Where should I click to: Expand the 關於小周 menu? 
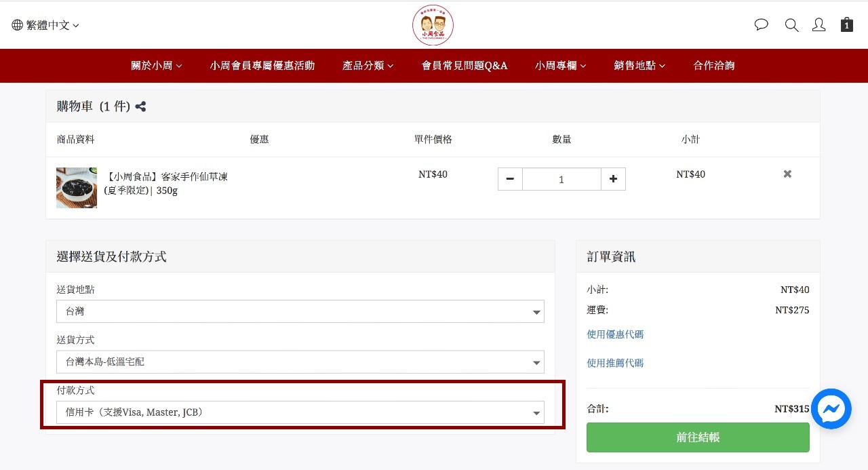pyautogui.click(x=157, y=66)
